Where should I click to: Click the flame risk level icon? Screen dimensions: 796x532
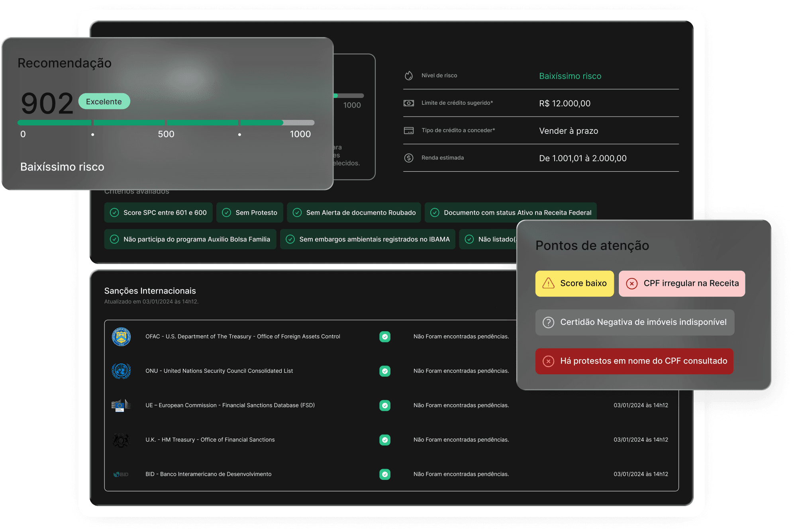click(x=409, y=76)
